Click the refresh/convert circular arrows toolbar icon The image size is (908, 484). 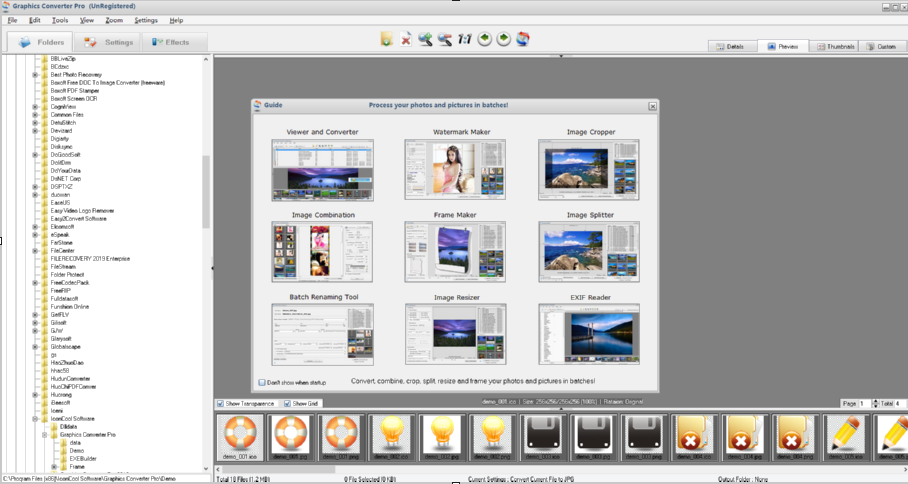point(523,39)
